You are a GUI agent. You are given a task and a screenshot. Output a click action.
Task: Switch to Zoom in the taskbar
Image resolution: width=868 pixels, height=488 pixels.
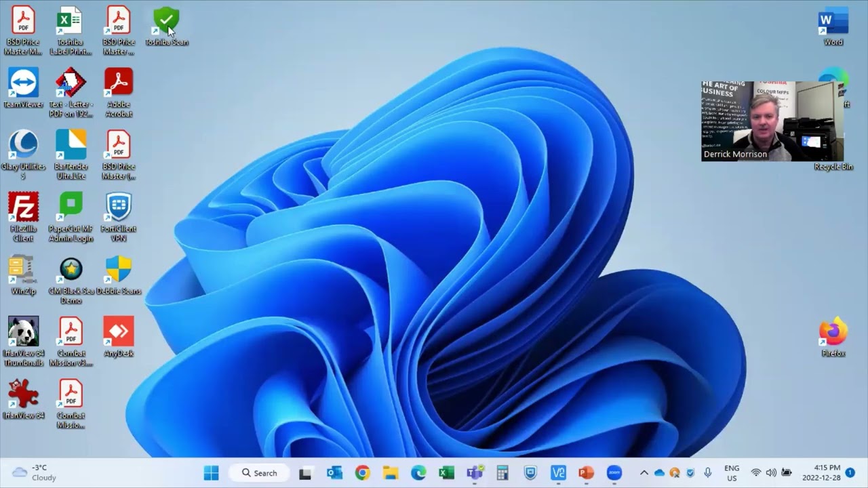click(x=614, y=472)
